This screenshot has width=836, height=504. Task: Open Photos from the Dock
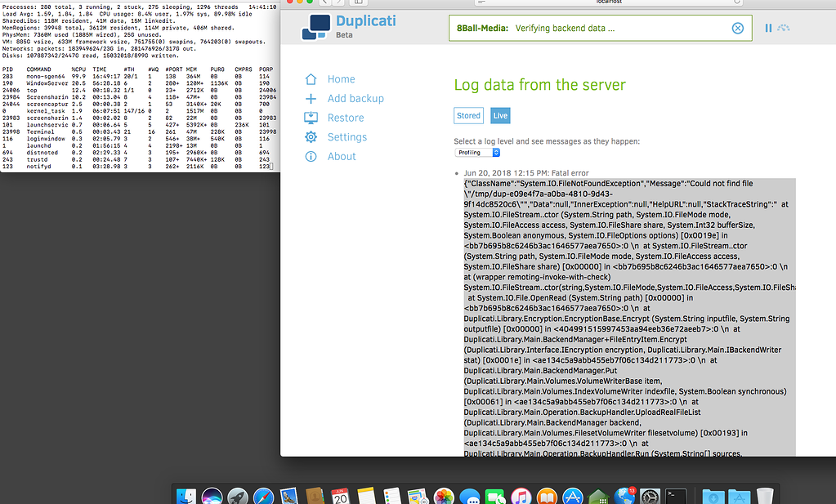click(x=444, y=496)
